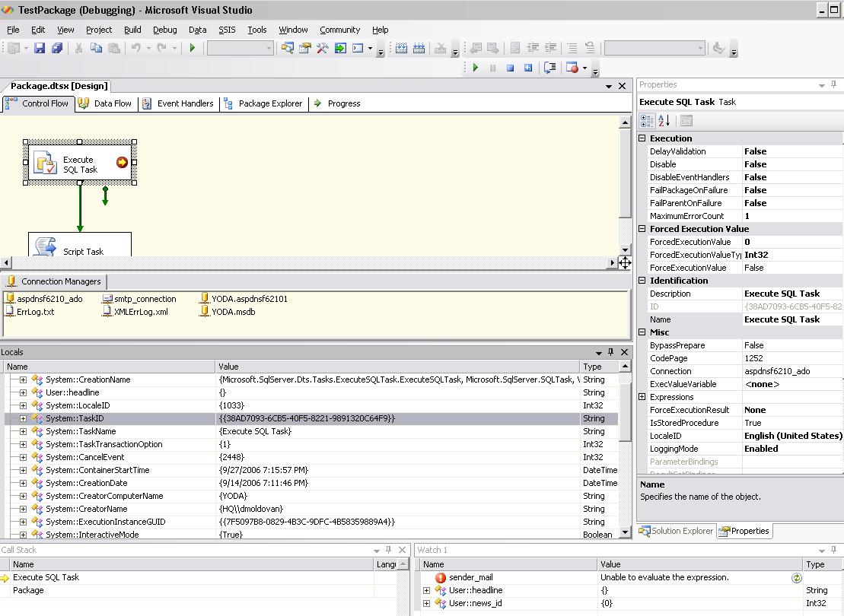This screenshot has width=844, height=616.
Task: Collapse the Execution property category
Action: click(x=642, y=138)
